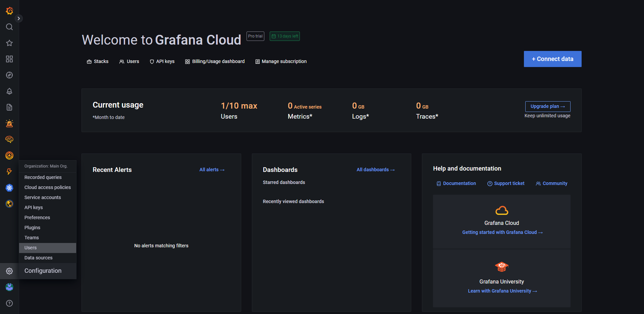Open Data sources from Configuration menu
Image resolution: width=644 pixels, height=314 pixels.
[48, 258]
